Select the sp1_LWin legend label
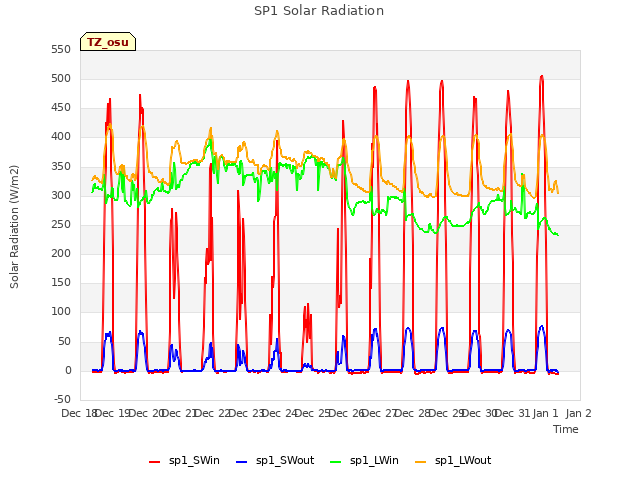 (x=374, y=460)
